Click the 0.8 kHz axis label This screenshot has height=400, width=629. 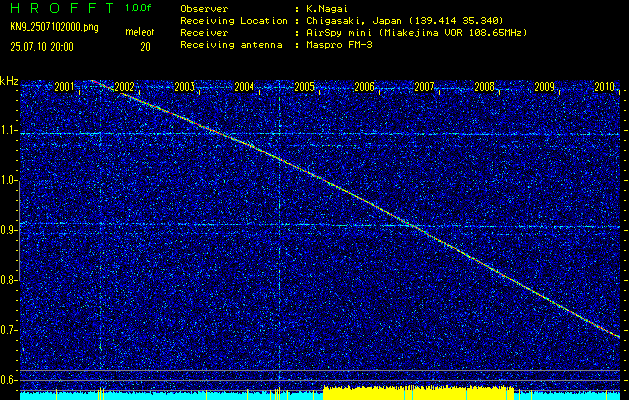8,280
